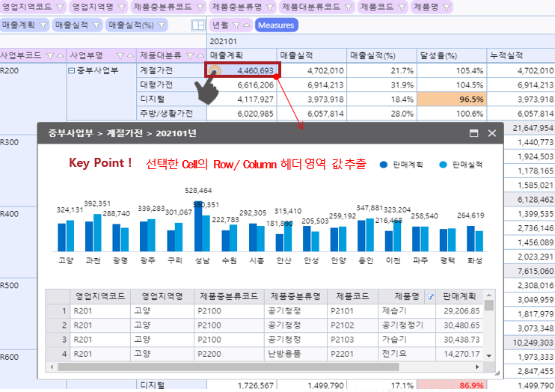Open filter dropdown on 제품대분류 header
Screen dimensions: 555x392
click(x=190, y=55)
